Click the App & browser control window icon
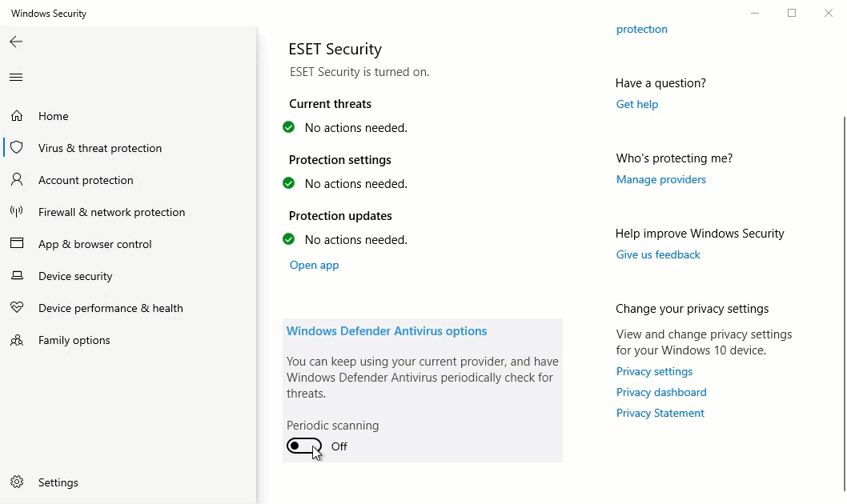Screen dimensions: 847x504 pos(17,244)
